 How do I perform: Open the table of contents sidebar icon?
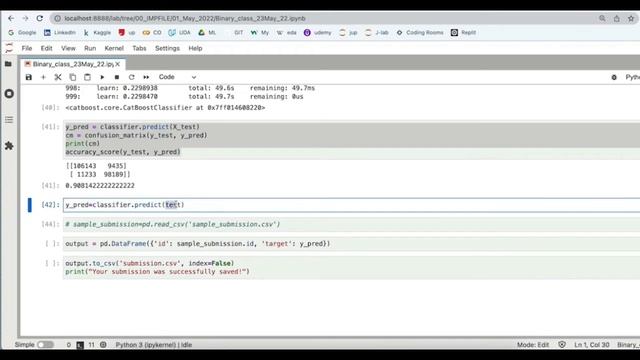click(x=9, y=120)
